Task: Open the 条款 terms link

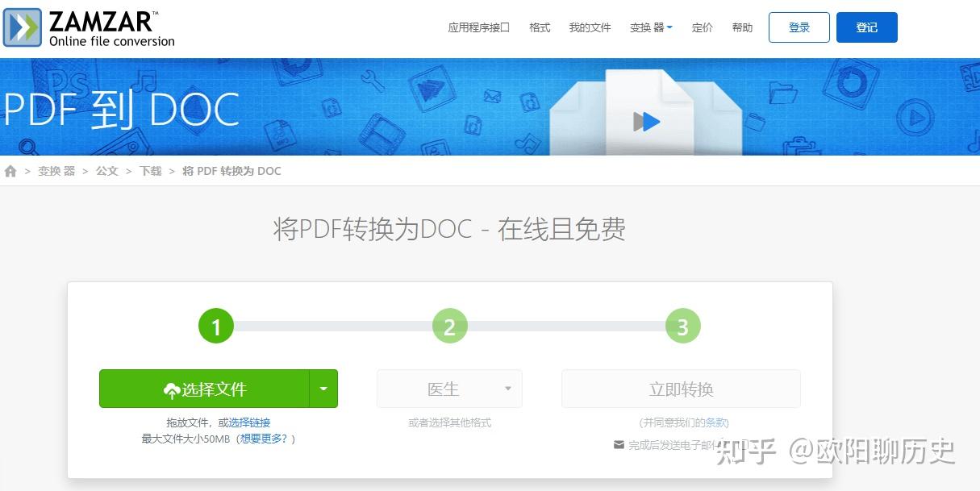Action: (716, 422)
